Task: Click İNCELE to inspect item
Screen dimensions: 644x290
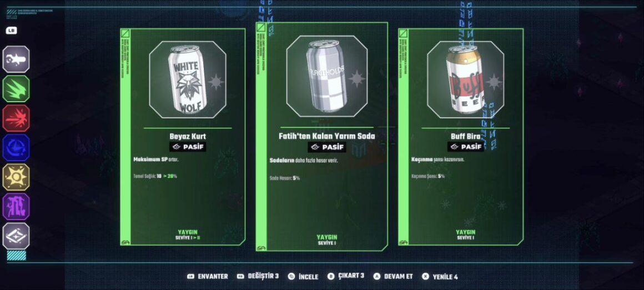Action: (x=303, y=277)
